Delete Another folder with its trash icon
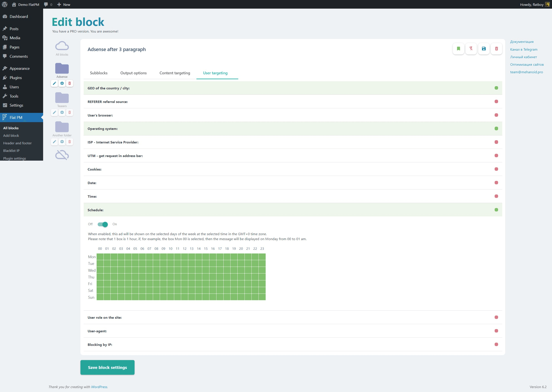The width and height of the screenshot is (552, 392). [70, 142]
